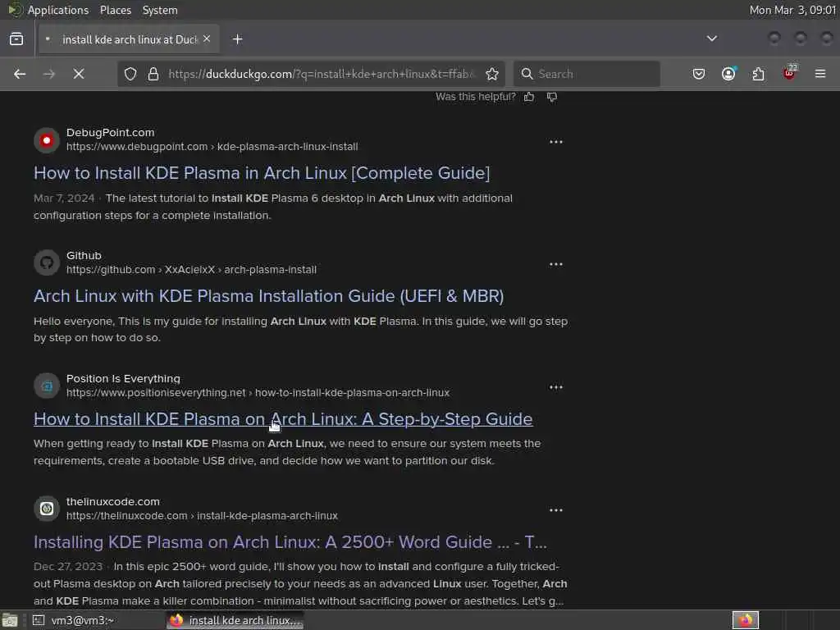Click the browser Search box
The width and height of the screenshot is (840, 630).
(x=587, y=74)
